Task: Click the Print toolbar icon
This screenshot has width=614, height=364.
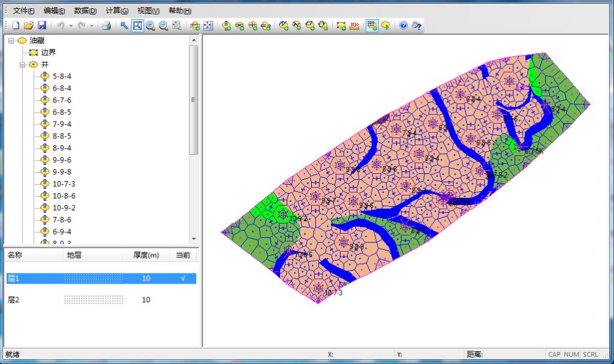Action: (x=106, y=25)
